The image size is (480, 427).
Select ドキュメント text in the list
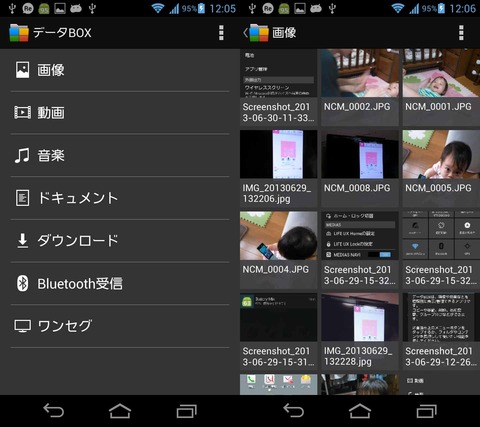pyautogui.click(x=78, y=198)
